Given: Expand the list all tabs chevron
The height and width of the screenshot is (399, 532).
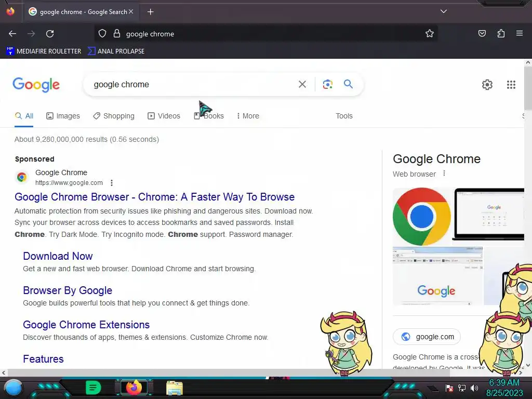Looking at the screenshot, I should [x=444, y=11].
